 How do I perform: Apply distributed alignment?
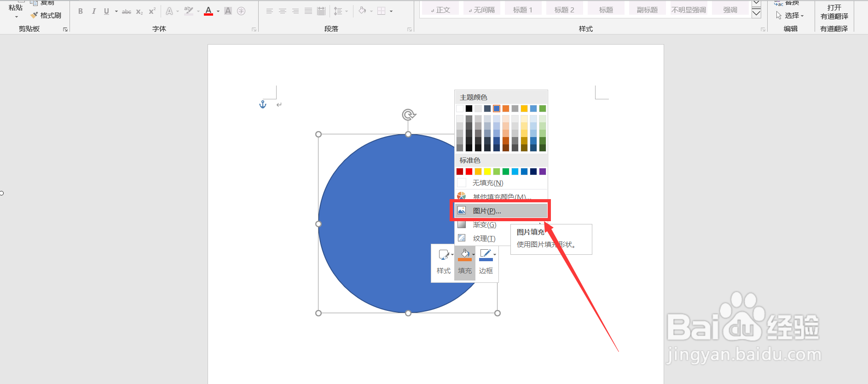[x=321, y=11]
